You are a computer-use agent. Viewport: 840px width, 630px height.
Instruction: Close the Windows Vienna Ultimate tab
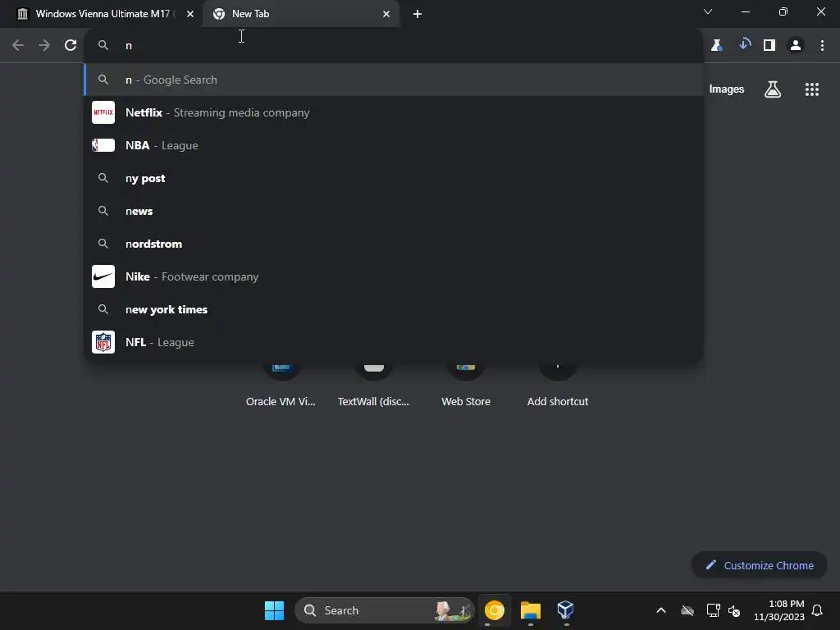click(189, 14)
